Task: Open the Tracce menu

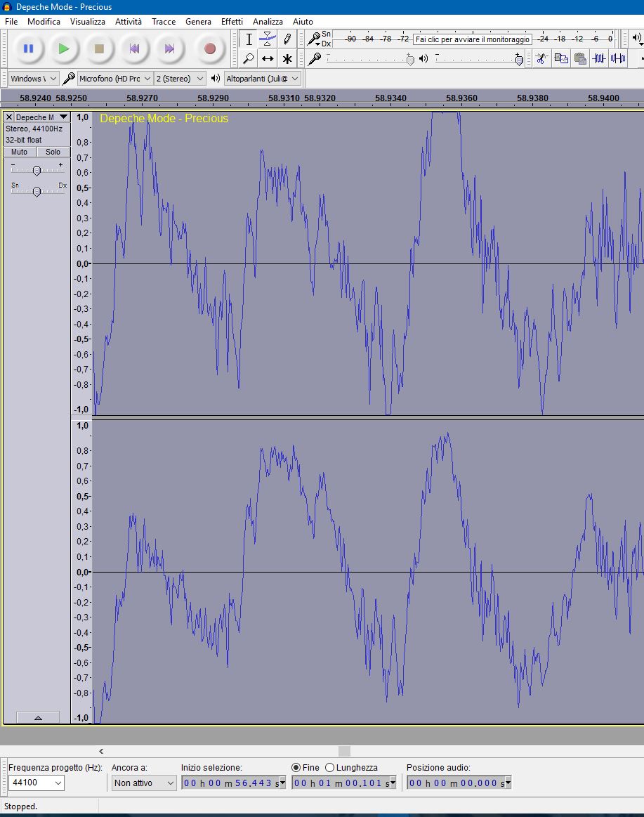Action: 164,21
